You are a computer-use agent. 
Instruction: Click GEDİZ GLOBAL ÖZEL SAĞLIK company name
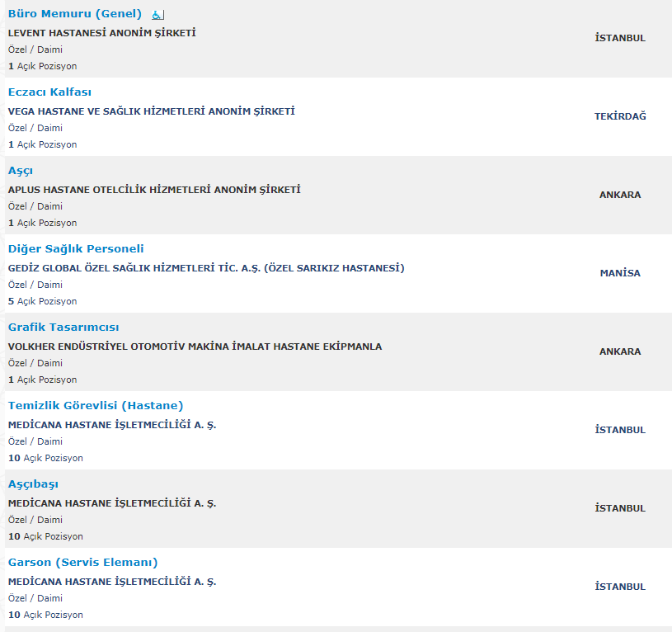[206, 268]
